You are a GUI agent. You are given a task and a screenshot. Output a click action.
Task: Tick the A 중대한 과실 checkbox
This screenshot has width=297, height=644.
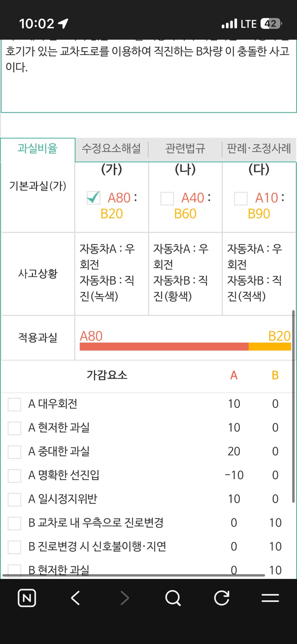[14, 452]
